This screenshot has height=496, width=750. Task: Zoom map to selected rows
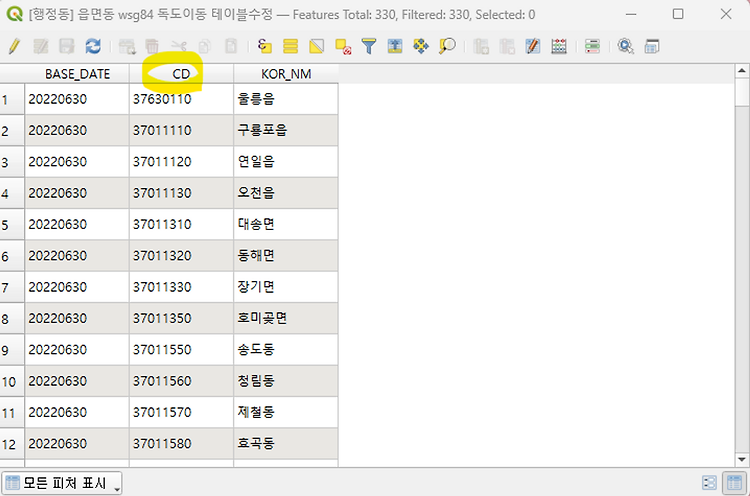pos(447,46)
